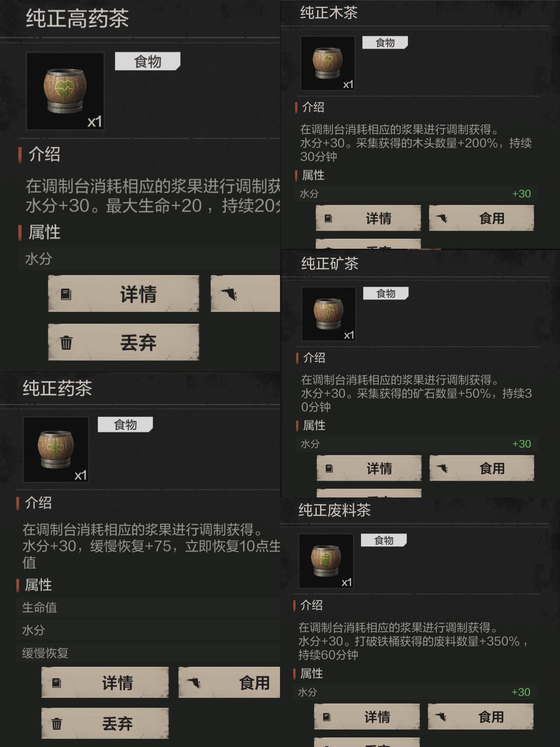Click book icon on 纯正高药茶 详情 button
Screen dimensions: 560x747
click(x=66, y=294)
